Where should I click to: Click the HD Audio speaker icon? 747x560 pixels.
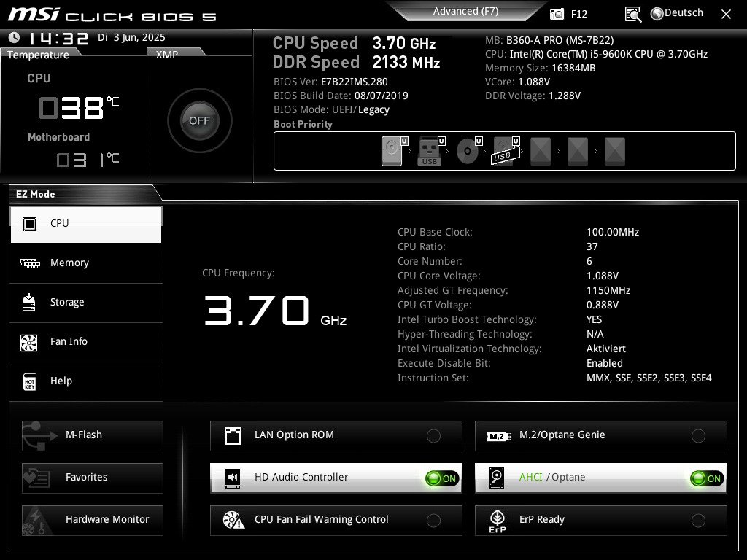(x=233, y=477)
